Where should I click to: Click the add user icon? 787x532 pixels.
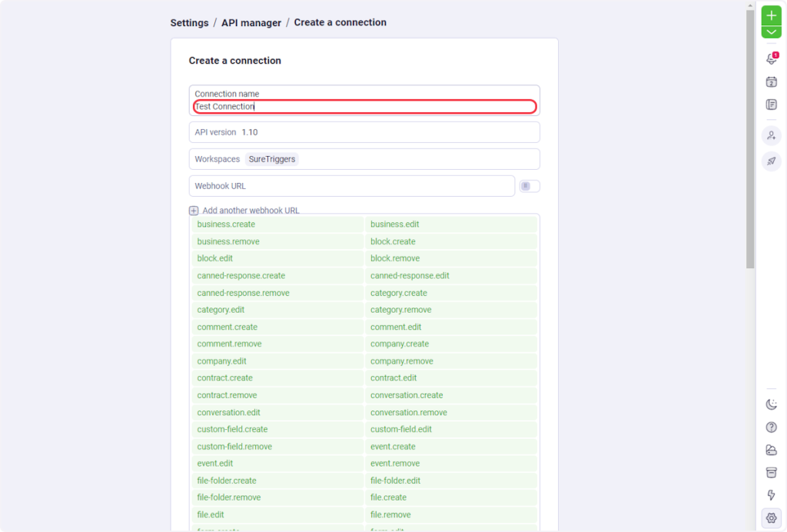pos(771,135)
